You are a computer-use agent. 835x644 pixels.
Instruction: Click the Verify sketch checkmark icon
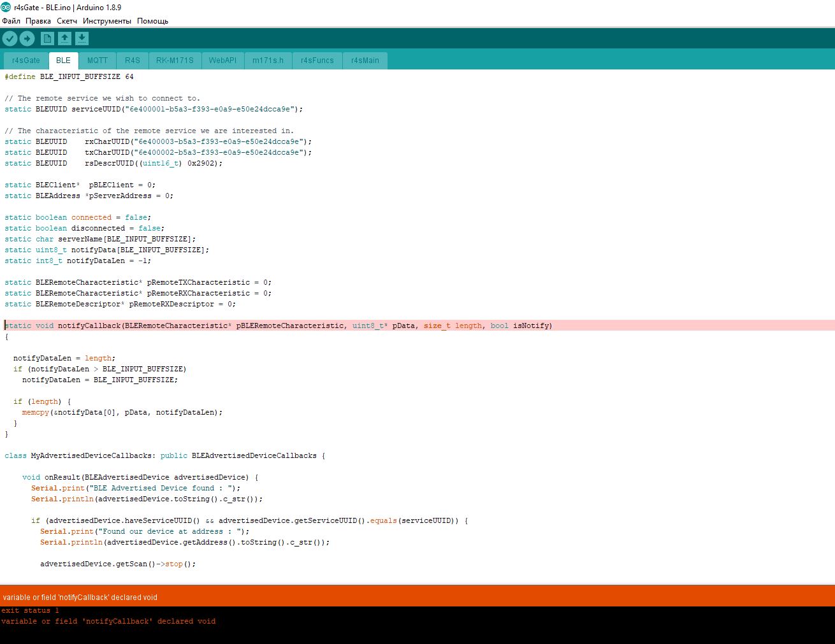pyautogui.click(x=10, y=39)
